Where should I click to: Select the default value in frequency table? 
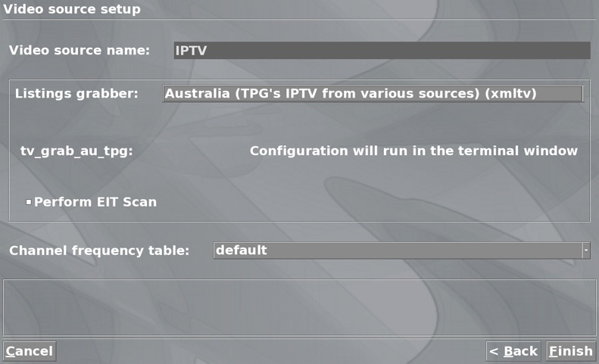pyautogui.click(x=242, y=250)
